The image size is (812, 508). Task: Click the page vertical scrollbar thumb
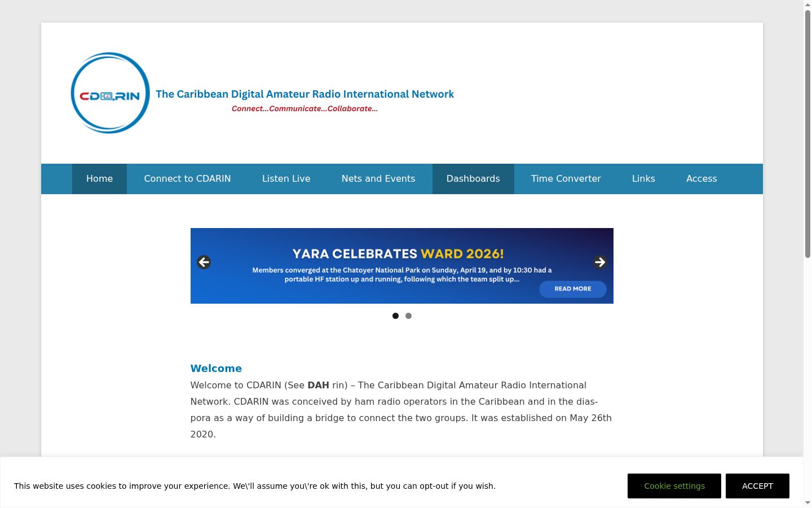point(807,134)
